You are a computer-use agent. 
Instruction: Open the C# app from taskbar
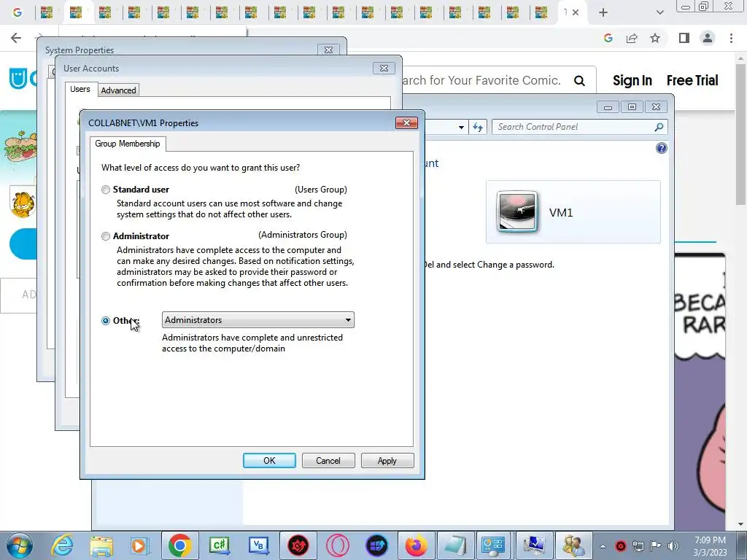click(219, 545)
